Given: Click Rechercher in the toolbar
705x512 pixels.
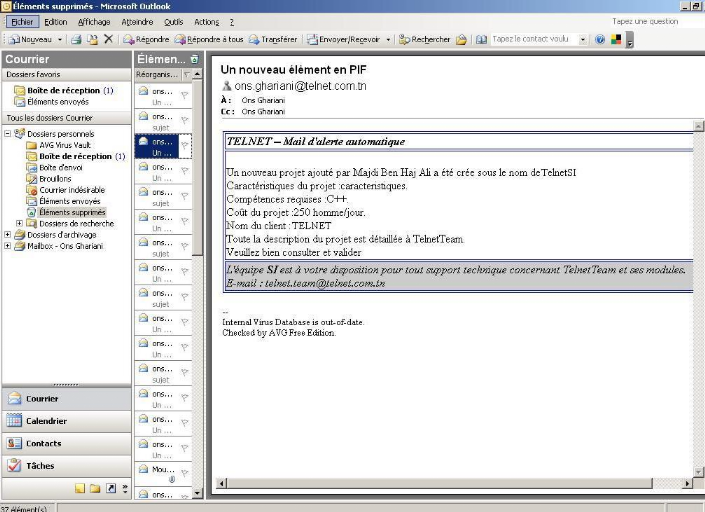Looking at the screenshot, I should click(x=424, y=40).
